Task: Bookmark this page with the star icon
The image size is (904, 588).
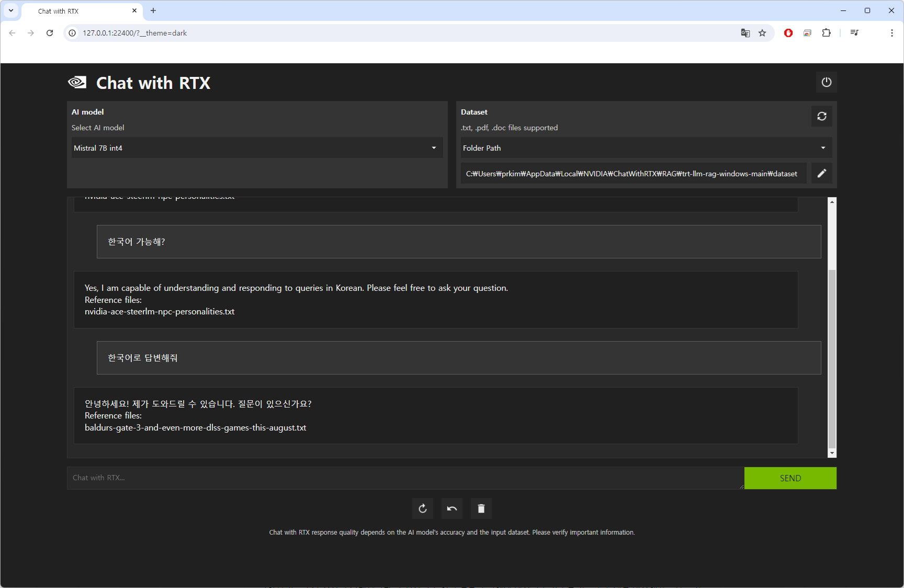Action: coord(762,33)
